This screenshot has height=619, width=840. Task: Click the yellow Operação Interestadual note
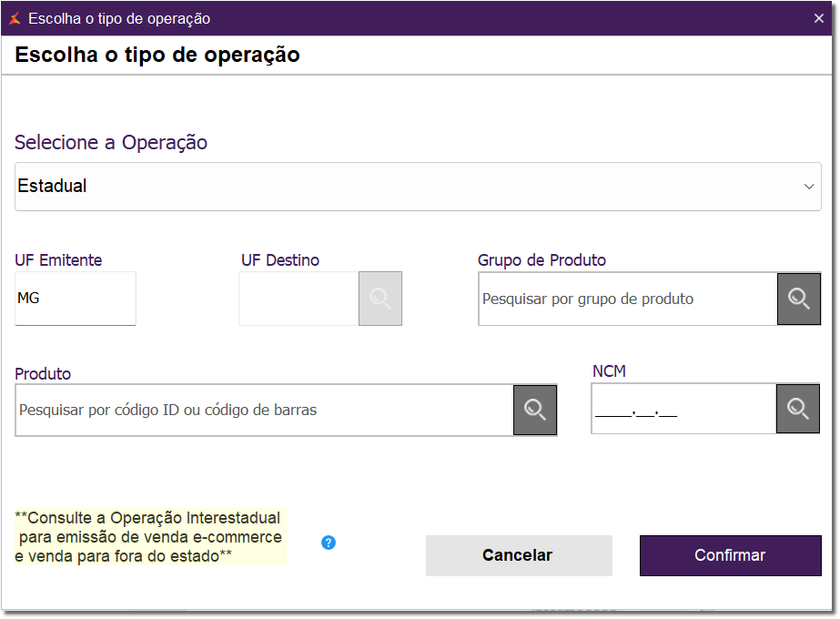[149, 537]
